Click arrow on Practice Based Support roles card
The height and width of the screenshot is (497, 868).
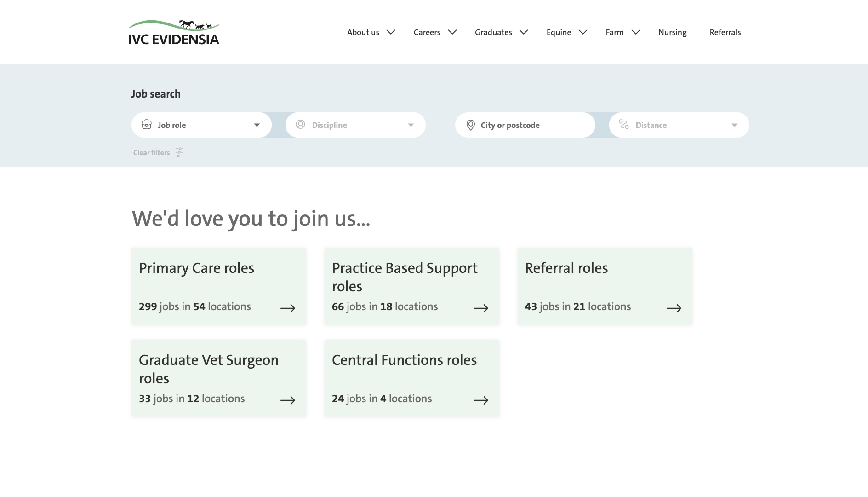coord(481,308)
